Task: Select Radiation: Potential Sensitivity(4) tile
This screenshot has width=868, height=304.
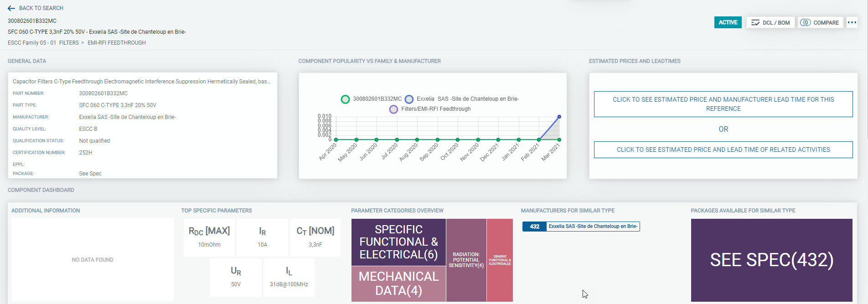Action: click(466, 260)
